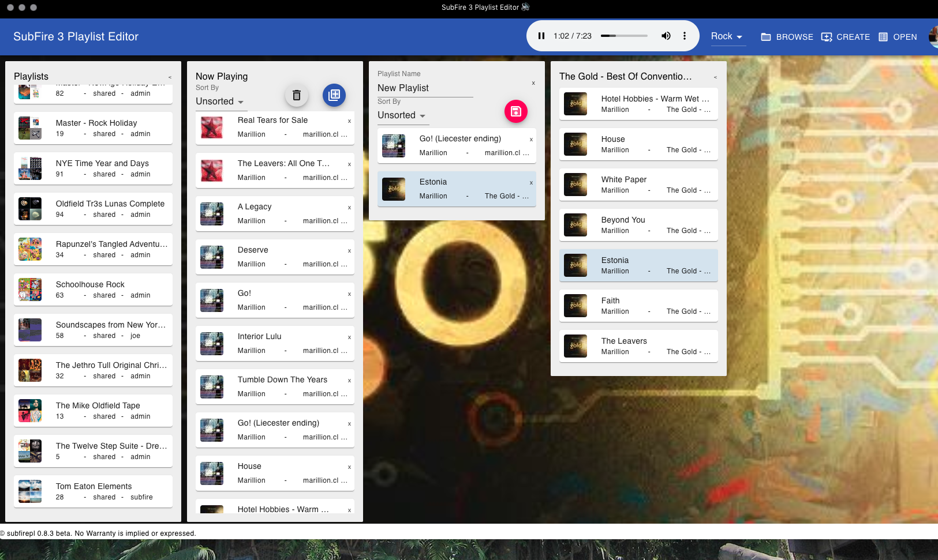Viewport: 938px width, 560px height.
Task: Remove The Leavers: All One from queue
Action: [x=349, y=164]
